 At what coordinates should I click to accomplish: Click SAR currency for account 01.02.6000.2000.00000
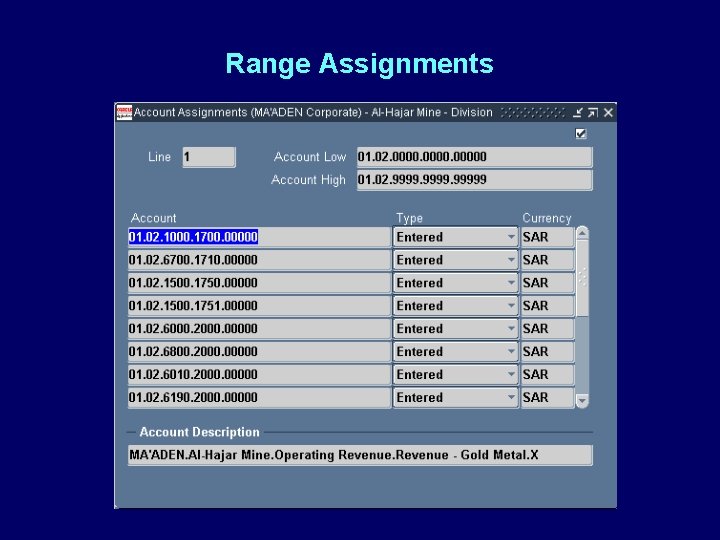[x=547, y=329]
